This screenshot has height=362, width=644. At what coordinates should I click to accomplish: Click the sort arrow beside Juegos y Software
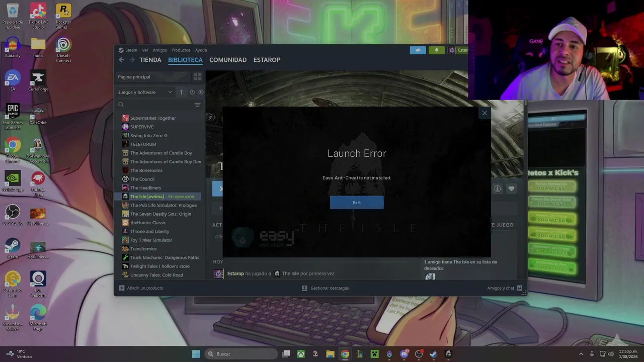181,92
